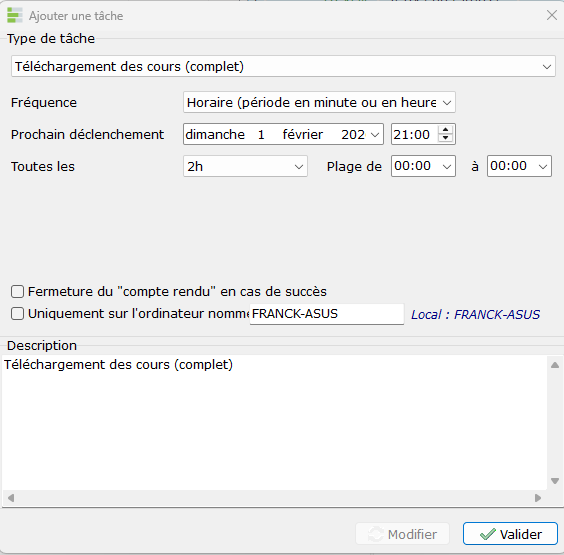Expand the Fréquence combo box

[319, 102]
